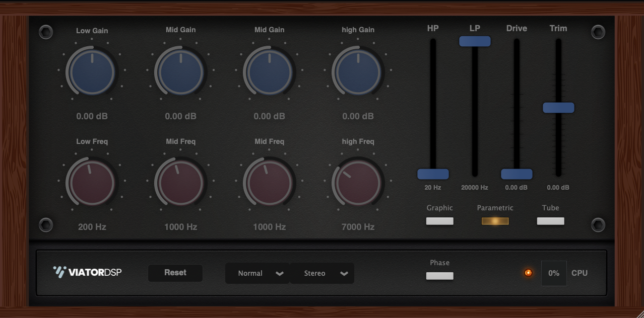Enable the Graphic EQ mode switch
The height and width of the screenshot is (318, 644).
click(439, 221)
